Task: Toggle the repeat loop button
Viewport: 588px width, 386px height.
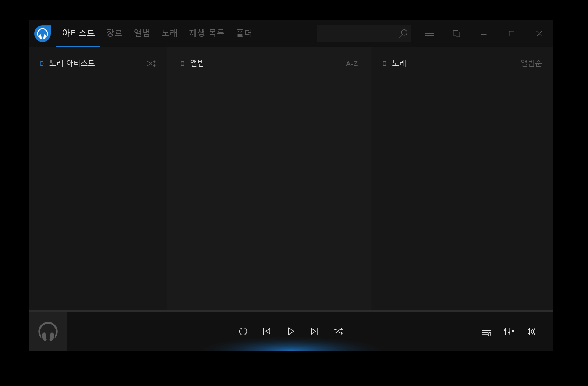Action: click(x=243, y=331)
